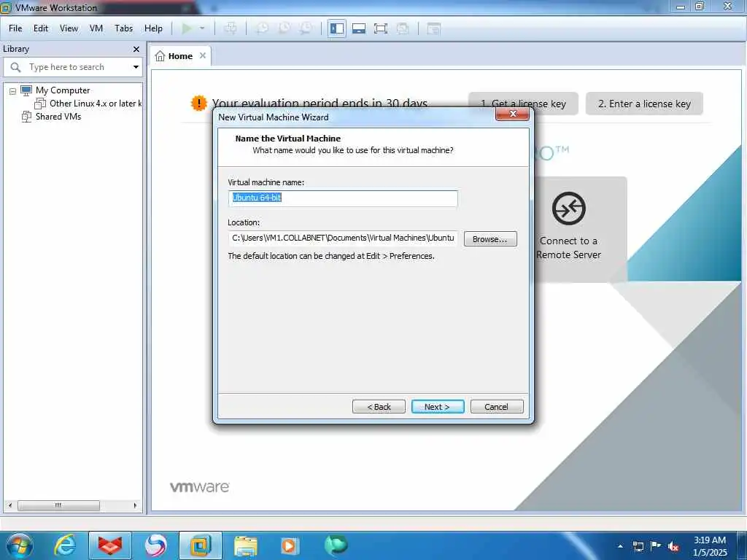Select Shared VMs in Library
747x560 pixels.
(58, 116)
